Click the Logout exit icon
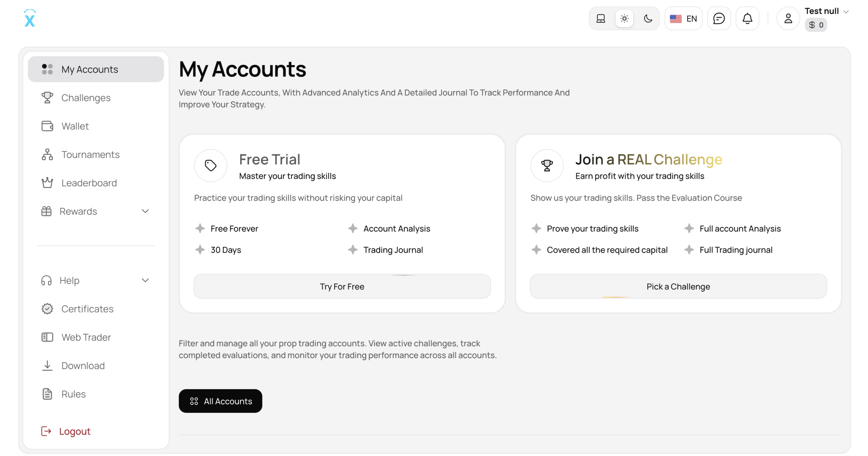This screenshot has width=868, height=456. [x=46, y=431]
